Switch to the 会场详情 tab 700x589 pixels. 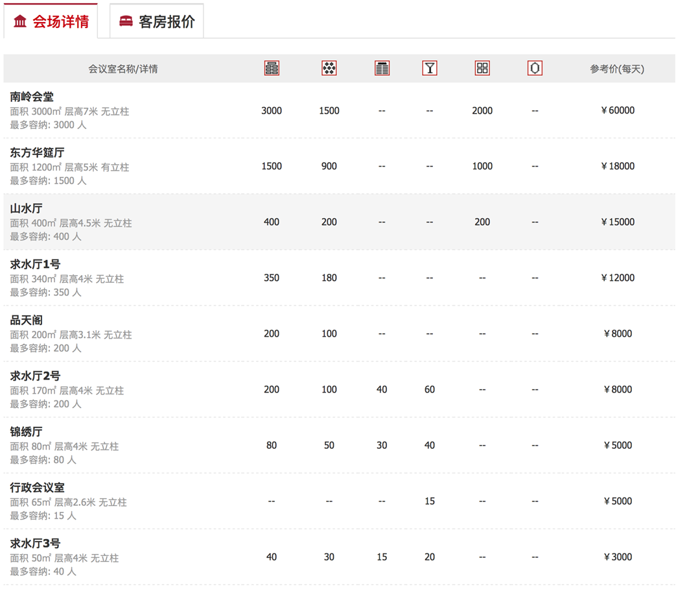[51, 21]
